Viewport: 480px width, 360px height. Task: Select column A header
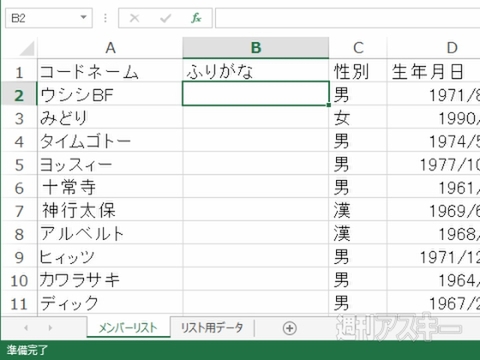pos(110,48)
